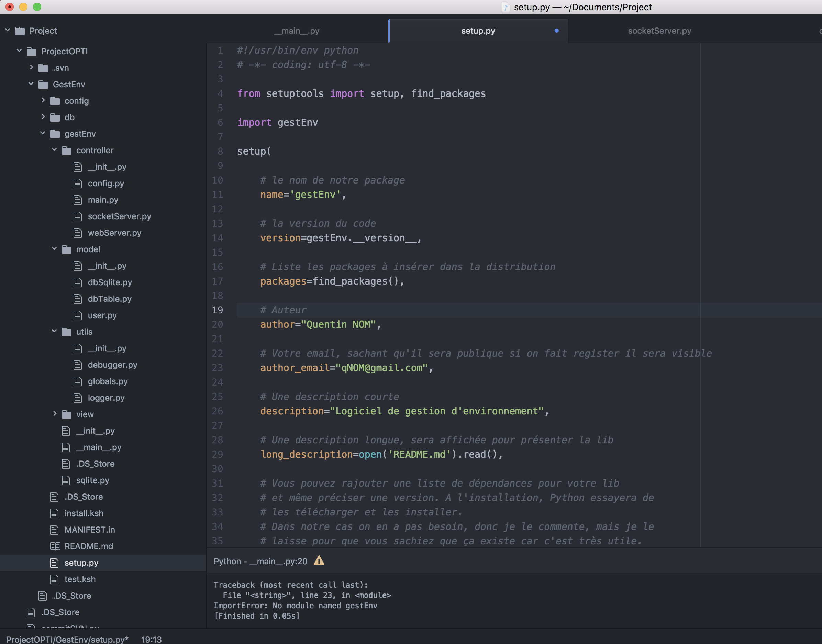Click the user.py file icon
Image resolution: width=822 pixels, height=644 pixels.
78,315
